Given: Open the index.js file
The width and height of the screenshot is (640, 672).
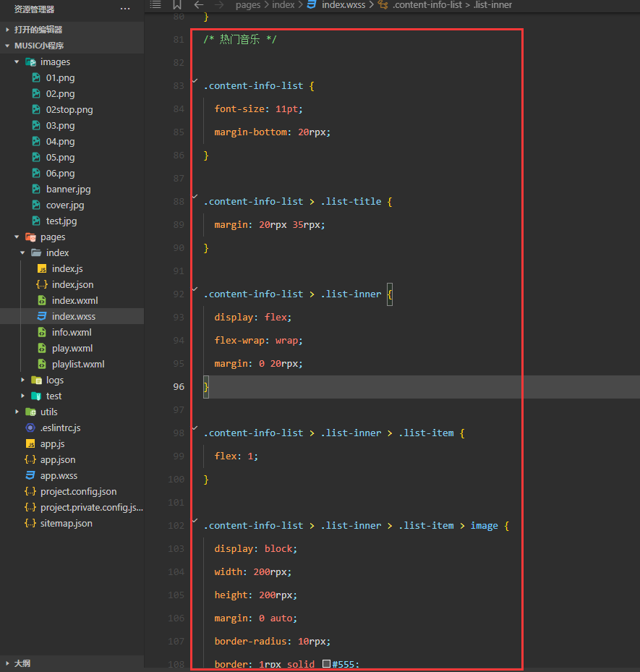Looking at the screenshot, I should pos(67,268).
